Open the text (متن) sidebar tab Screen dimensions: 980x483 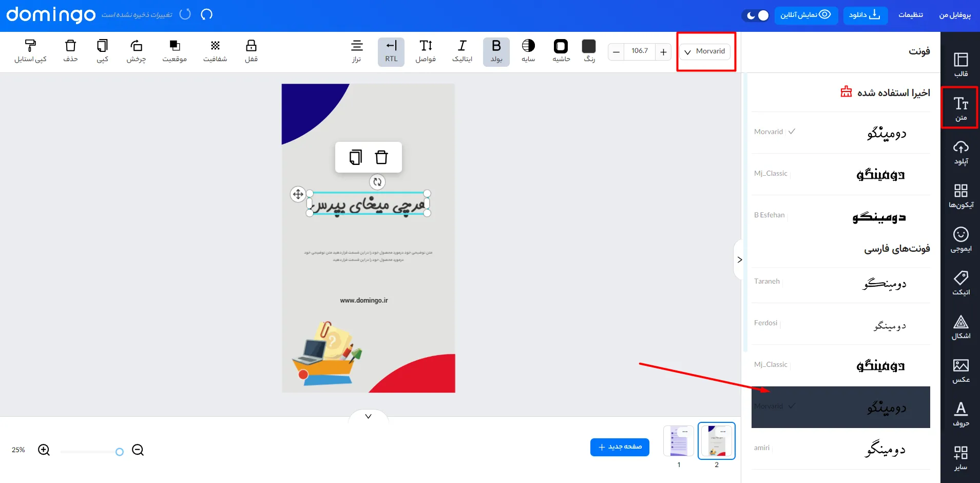(x=960, y=108)
